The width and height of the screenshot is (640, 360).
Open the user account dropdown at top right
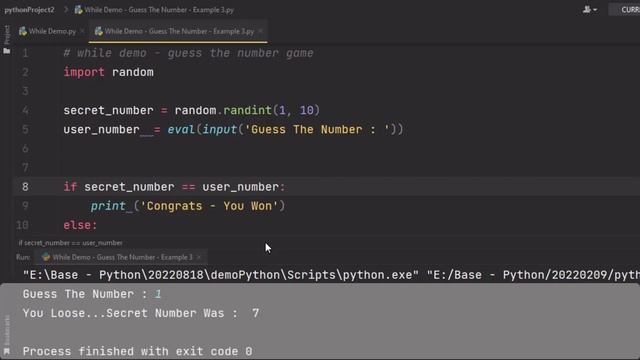click(590, 9)
